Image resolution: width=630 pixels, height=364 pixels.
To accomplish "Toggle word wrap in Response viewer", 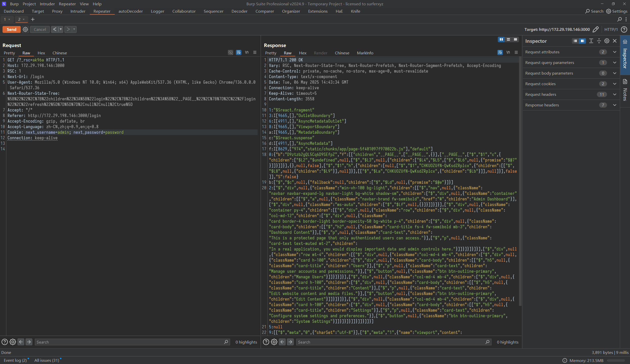I will click(500, 52).
